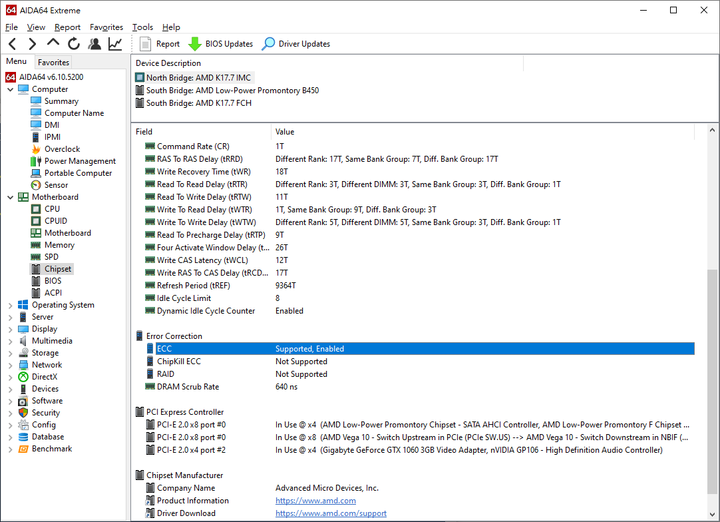Select Computer Name tree item
The image size is (720, 522).
coord(74,113)
